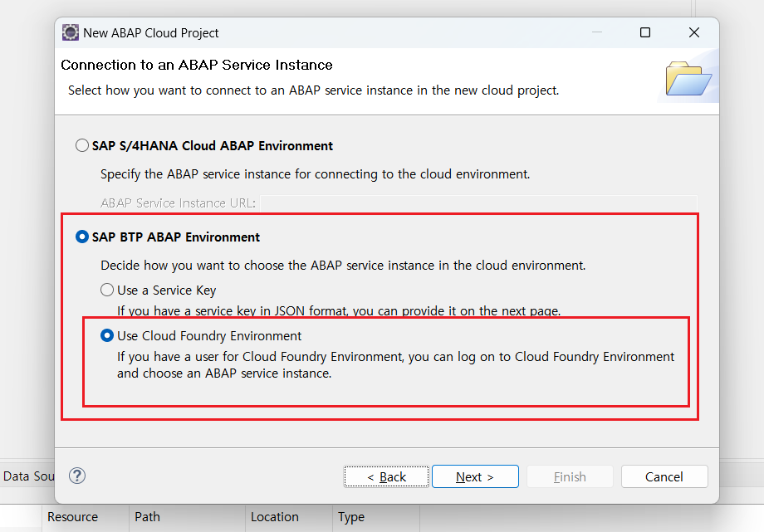Proceed with the Next button
This screenshot has height=532, width=764.
pos(475,476)
